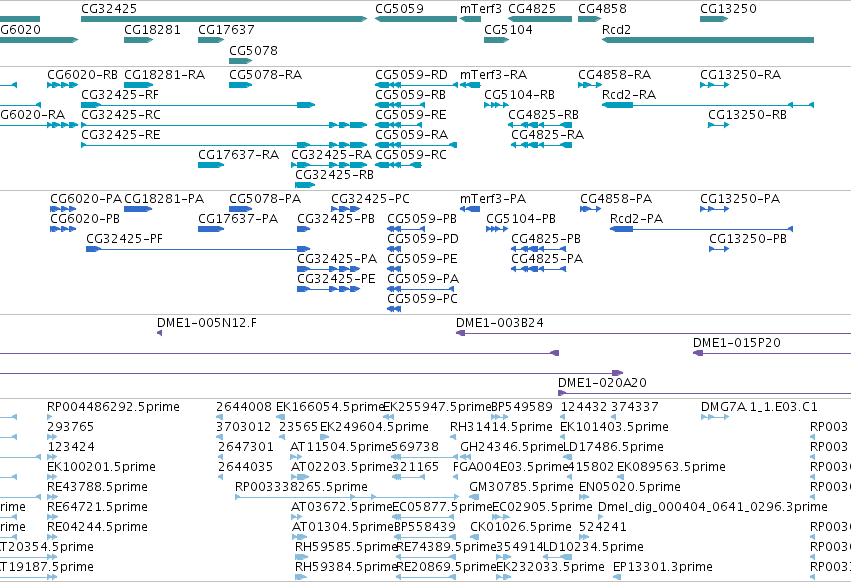Click clone DME1-015P20
This screenshot has width=851, height=582.
coord(736,343)
